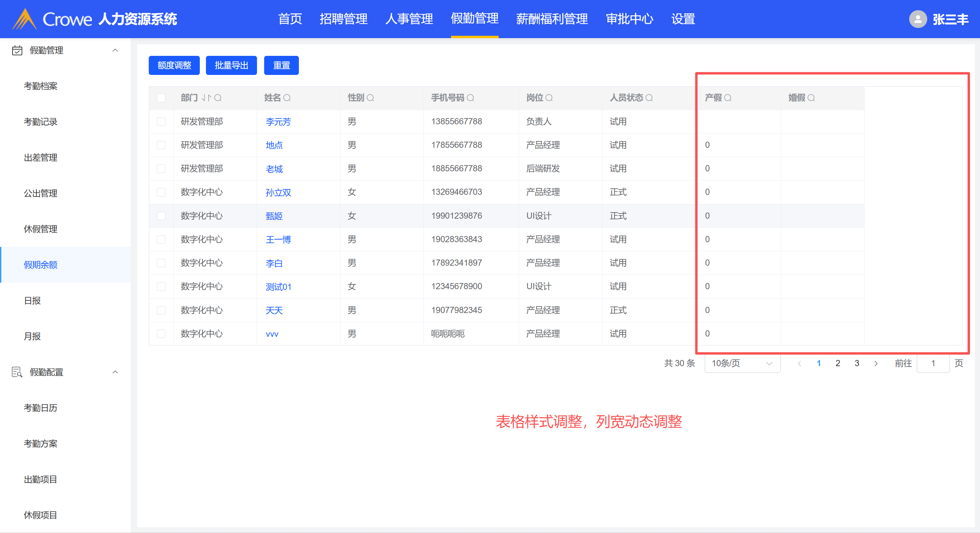Viewport: 980px width, 533px height.
Task: Click search icon beside 产假 header
Action: click(x=727, y=98)
